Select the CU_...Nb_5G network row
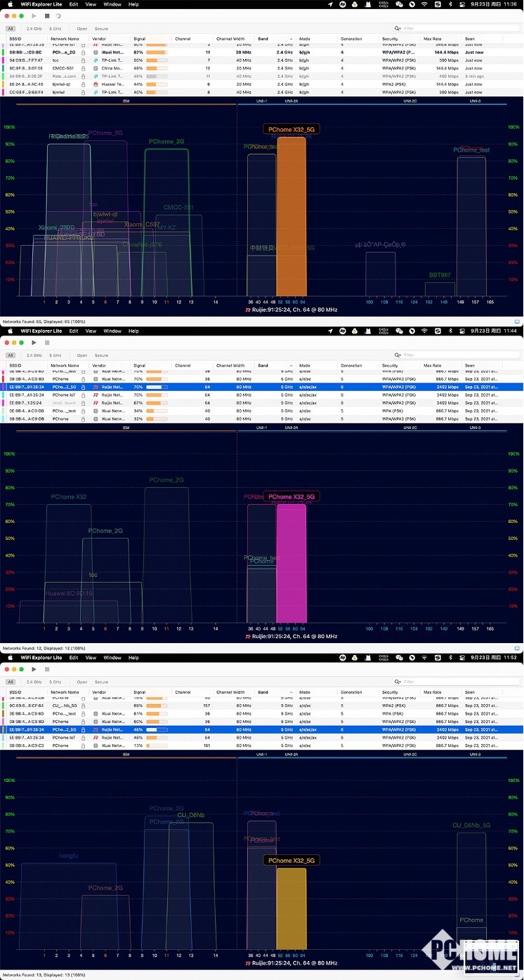This screenshot has height=980, width=524. [262, 706]
